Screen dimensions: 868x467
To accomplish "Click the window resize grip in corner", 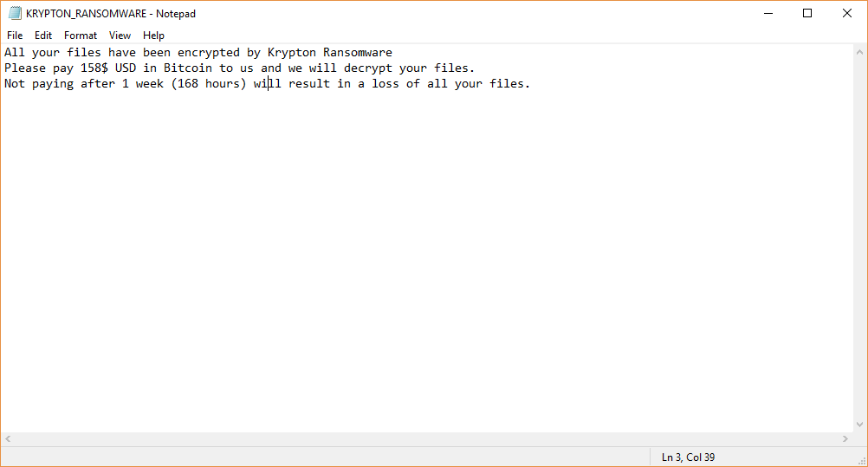I will click(861, 461).
